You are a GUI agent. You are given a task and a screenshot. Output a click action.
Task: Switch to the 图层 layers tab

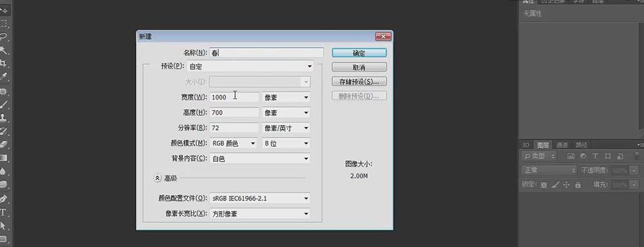[543, 145]
